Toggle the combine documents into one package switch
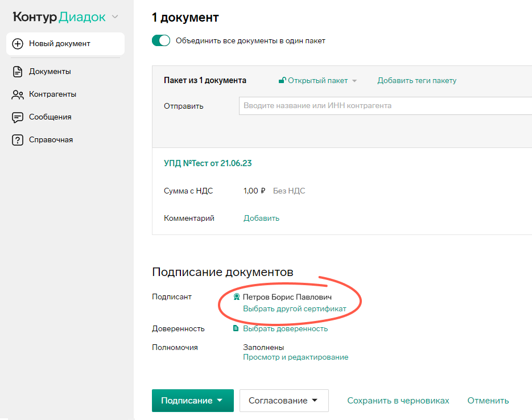 point(161,41)
